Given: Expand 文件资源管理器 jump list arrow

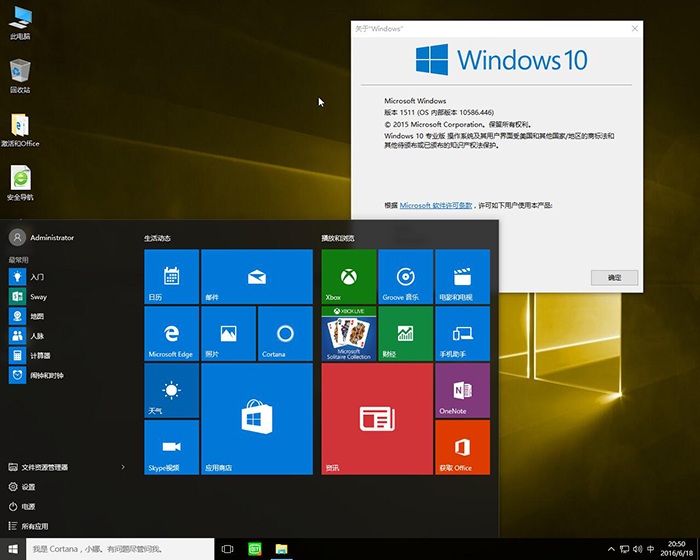Looking at the screenshot, I should [x=123, y=467].
